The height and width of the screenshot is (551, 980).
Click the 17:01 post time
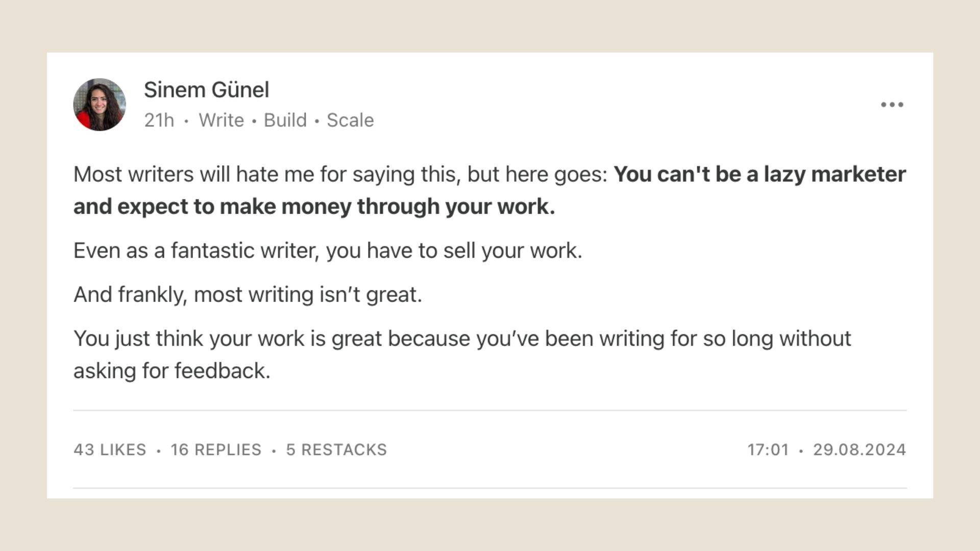coord(768,449)
